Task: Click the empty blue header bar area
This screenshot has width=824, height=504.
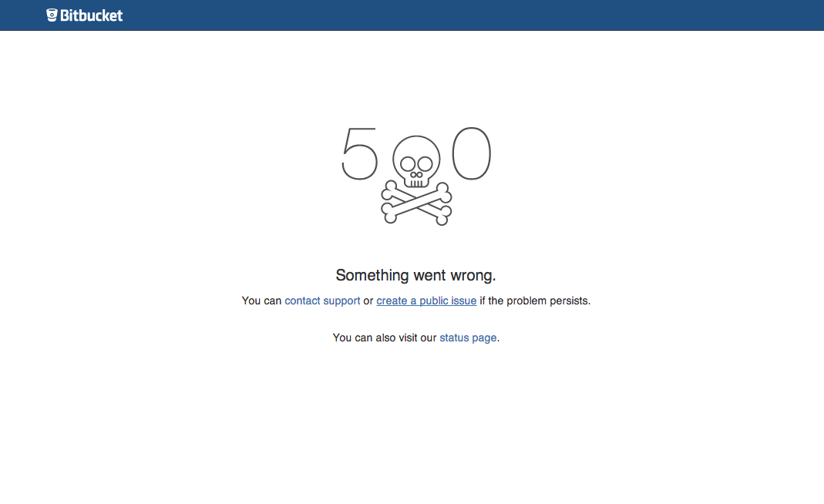Action: 473,15
